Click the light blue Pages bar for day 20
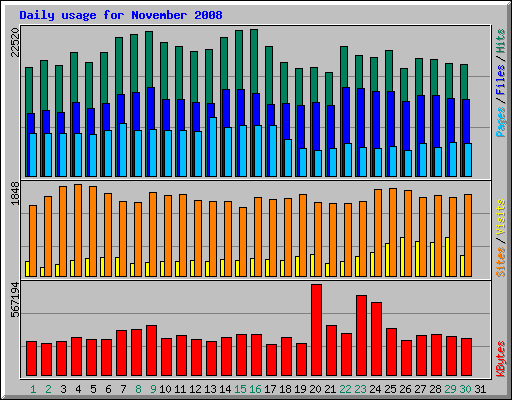Viewport: 512px width, 400px height. pos(318,163)
